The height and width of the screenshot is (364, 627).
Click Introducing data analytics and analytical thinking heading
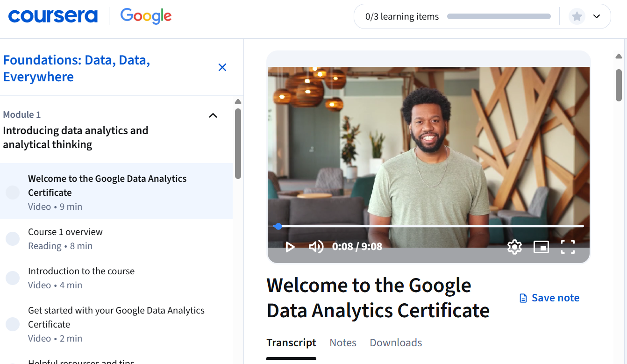tap(76, 138)
